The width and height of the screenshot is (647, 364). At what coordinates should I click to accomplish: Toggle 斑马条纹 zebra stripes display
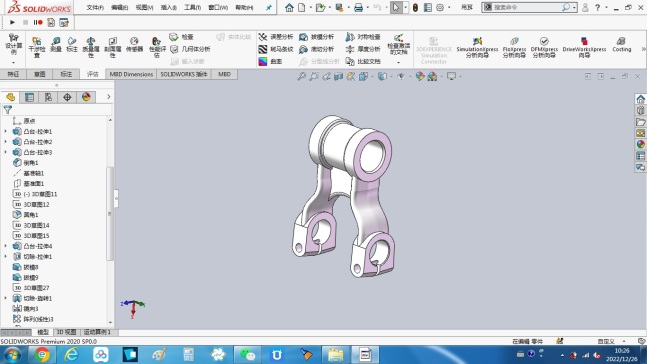[x=276, y=49]
